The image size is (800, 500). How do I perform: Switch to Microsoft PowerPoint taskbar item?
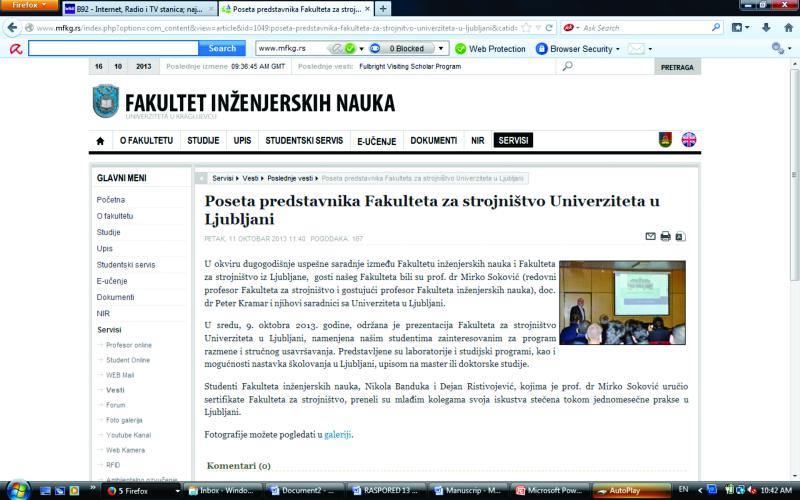click(x=548, y=491)
